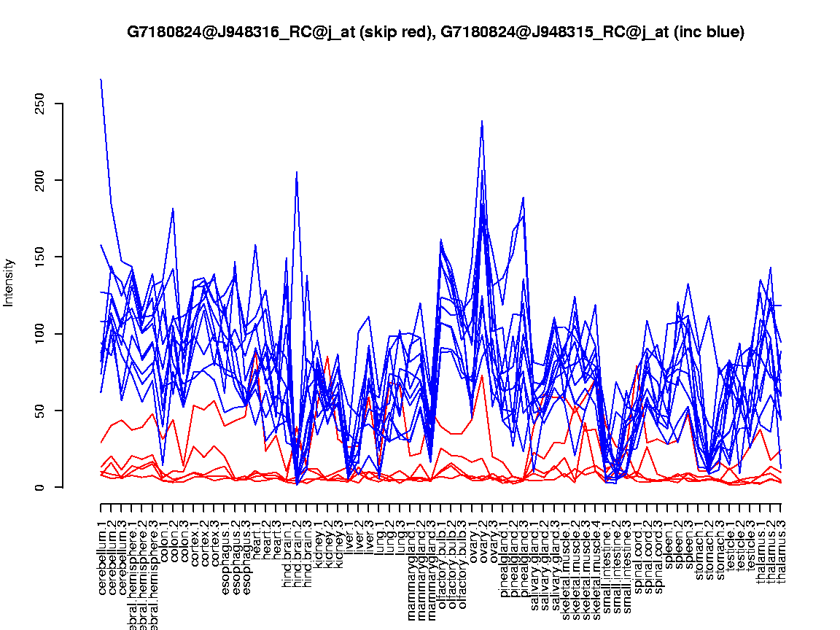Select the 100 y-axis tick label
840x630 pixels.
pyautogui.click(x=43, y=333)
